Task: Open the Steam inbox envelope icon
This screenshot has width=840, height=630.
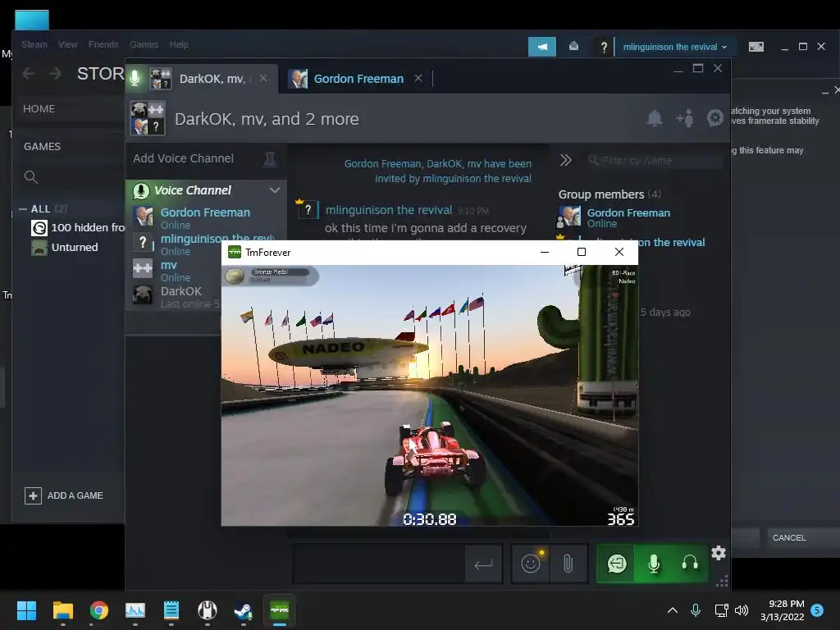Action: [573, 47]
